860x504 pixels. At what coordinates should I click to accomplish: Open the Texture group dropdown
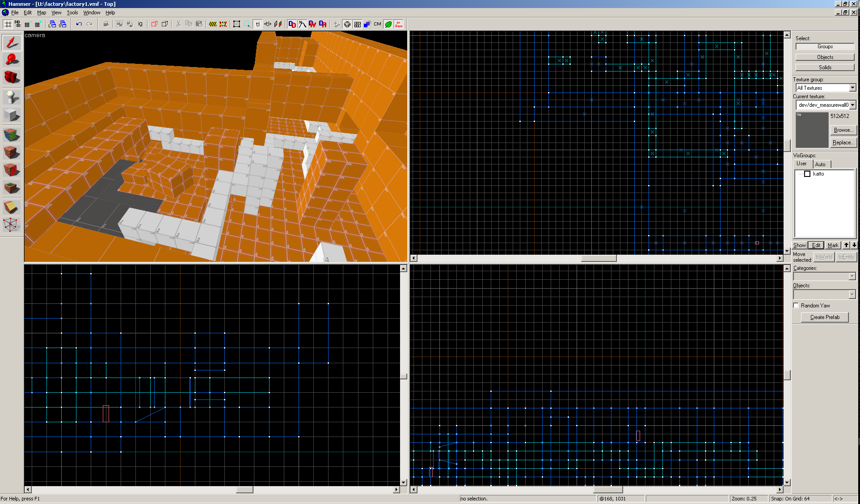click(x=852, y=88)
